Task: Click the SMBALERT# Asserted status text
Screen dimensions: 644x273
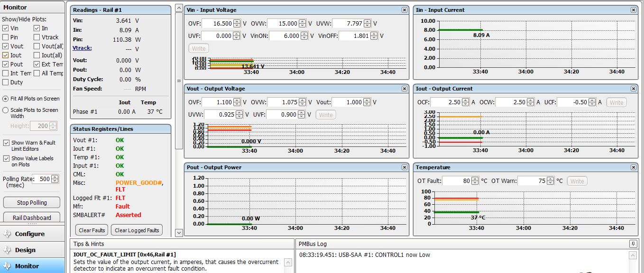Action: (x=129, y=215)
